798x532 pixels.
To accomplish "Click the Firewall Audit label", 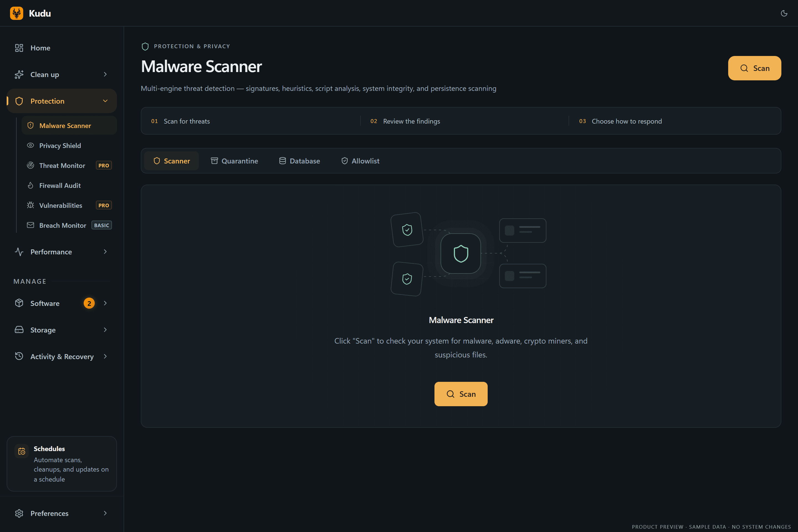I will (x=60, y=186).
